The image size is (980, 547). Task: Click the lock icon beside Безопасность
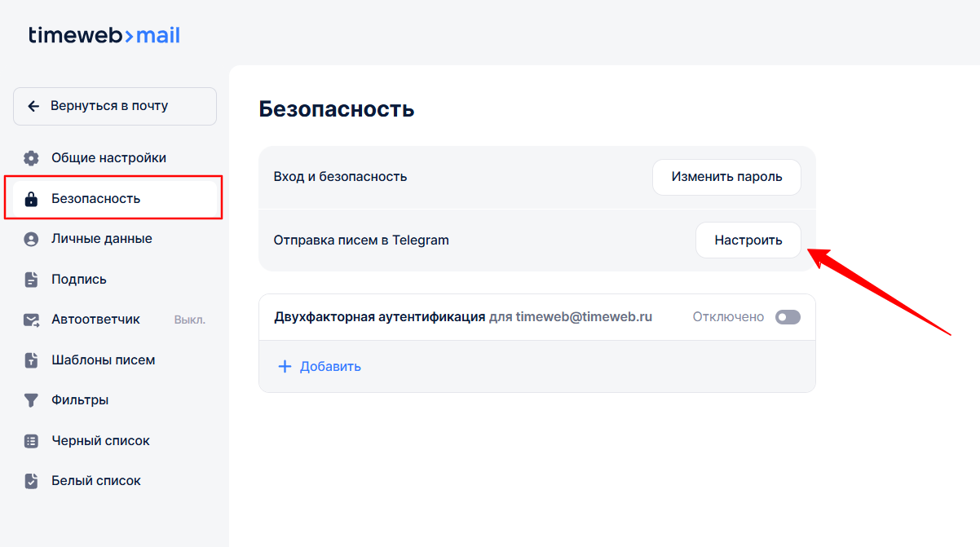[x=31, y=199]
